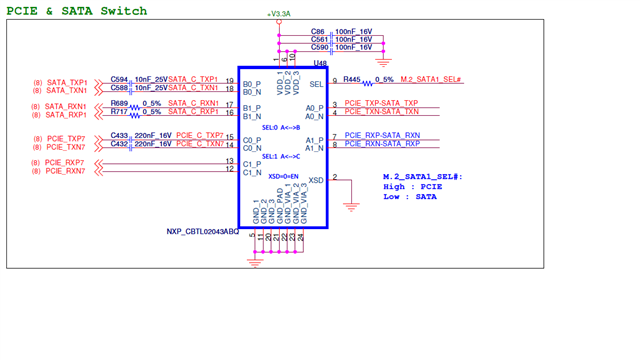Select the U48 reference designator

(320, 63)
